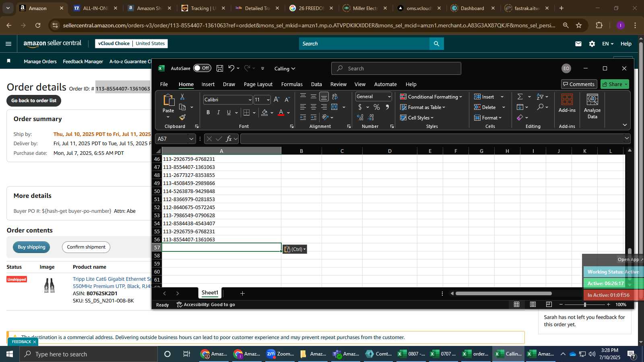The width and height of the screenshot is (644, 362).
Task: Apply the Fill Color bucket
Action: [x=264, y=113]
